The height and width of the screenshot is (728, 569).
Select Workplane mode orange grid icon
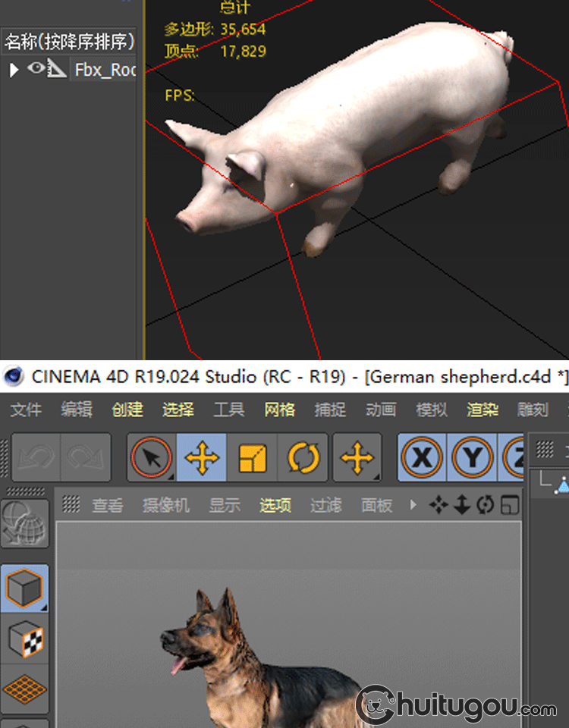pyautogui.click(x=24, y=689)
